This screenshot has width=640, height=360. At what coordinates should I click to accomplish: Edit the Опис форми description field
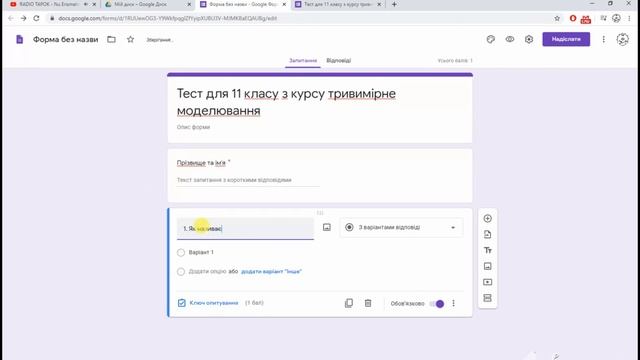pos(193,127)
